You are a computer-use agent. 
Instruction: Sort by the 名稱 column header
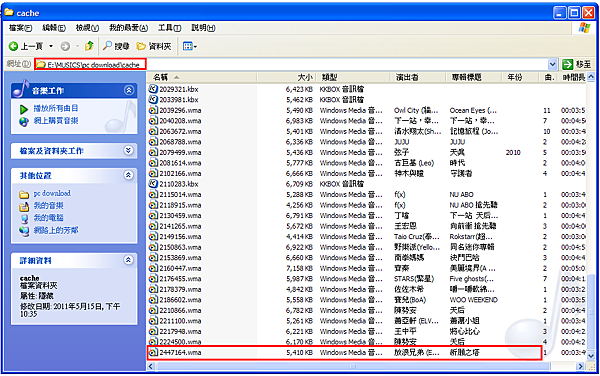coord(202,77)
